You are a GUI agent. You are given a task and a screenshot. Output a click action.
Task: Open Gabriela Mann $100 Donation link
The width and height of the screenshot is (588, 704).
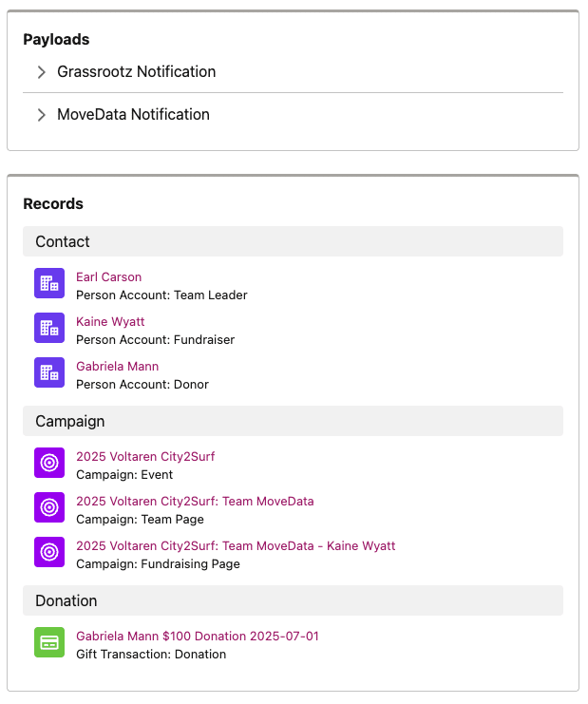coord(198,637)
